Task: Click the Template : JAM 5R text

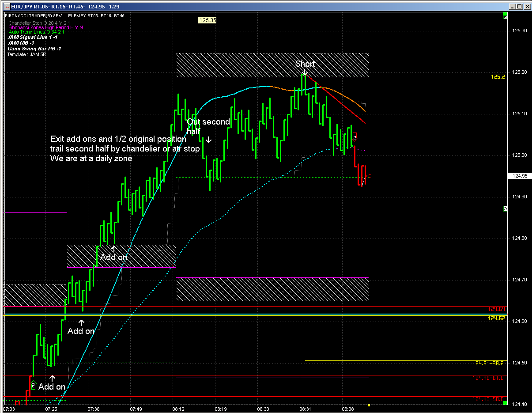Action: point(27,54)
